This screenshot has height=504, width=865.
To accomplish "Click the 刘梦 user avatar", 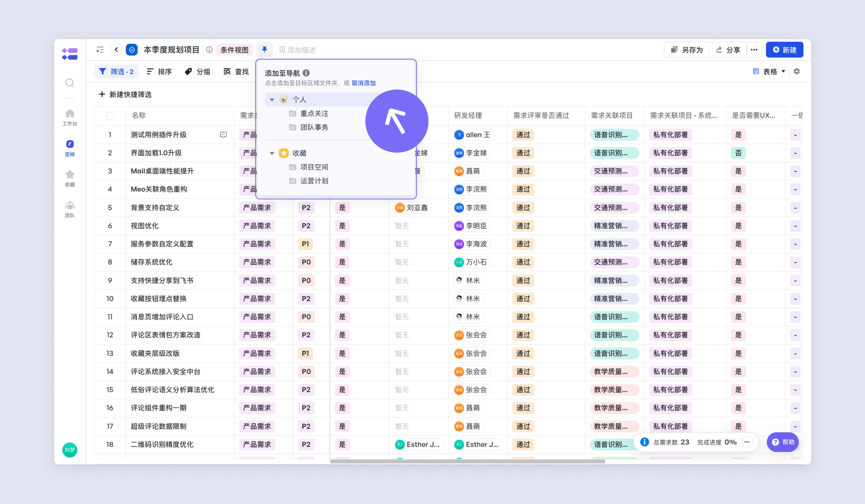I will 70,450.
